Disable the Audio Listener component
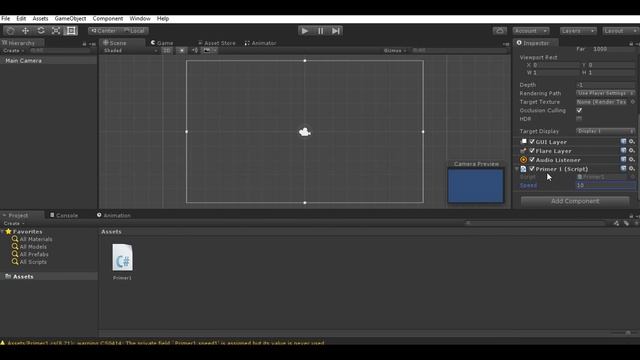Image resolution: width=640 pixels, height=360 pixels. pyautogui.click(x=532, y=160)
